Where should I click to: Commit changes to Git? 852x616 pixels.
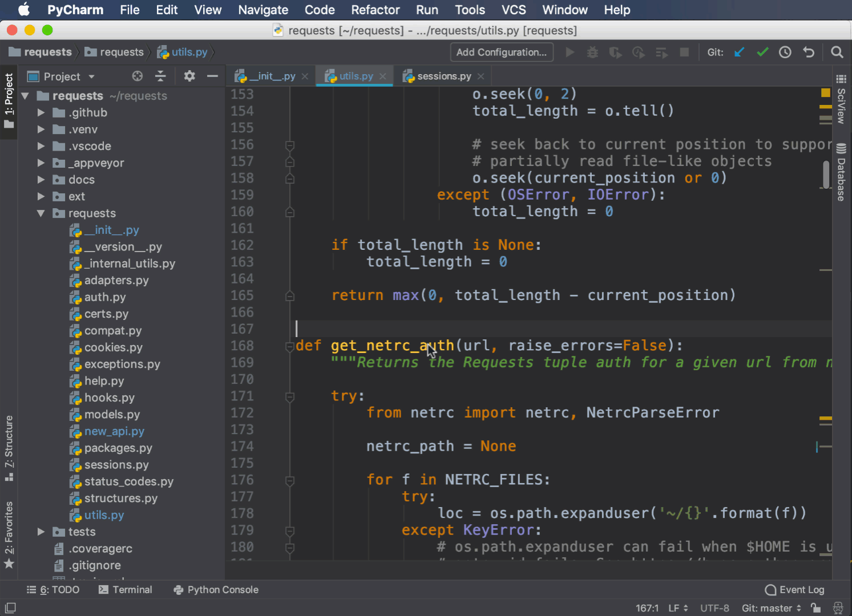762,52
